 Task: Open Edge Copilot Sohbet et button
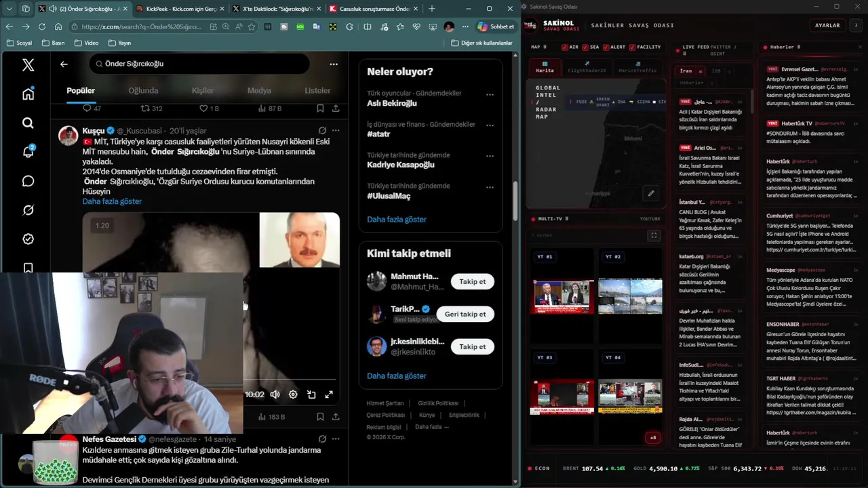pos(496,26)
